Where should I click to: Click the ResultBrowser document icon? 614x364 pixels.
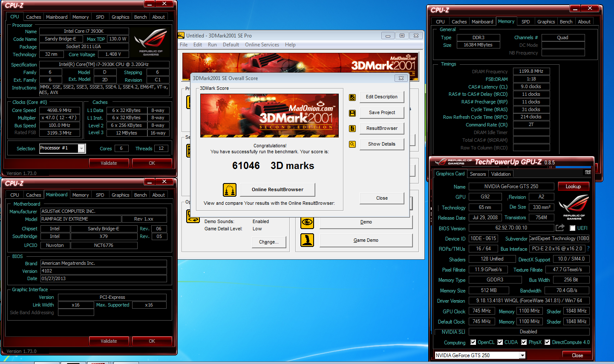point(352,129)
